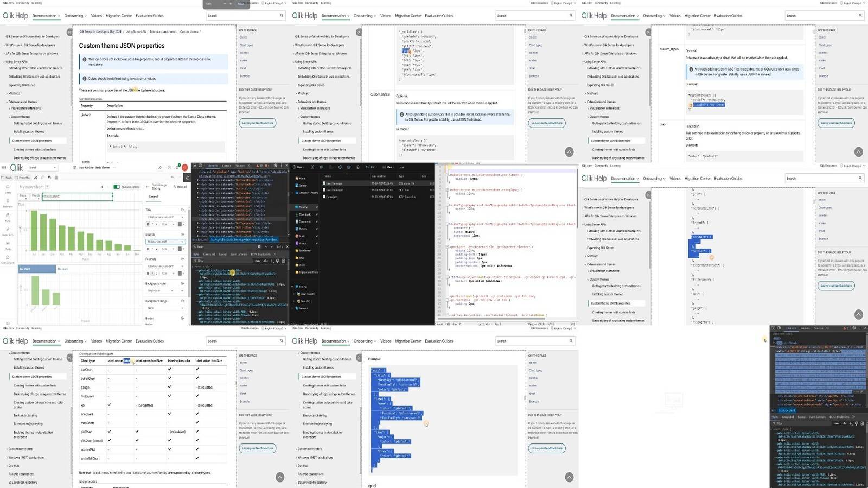Viewport: 868px width, 488px height.
Task: Open Bookmarks in the Qlik Sense assets sidebar
Action: (8, 202)
